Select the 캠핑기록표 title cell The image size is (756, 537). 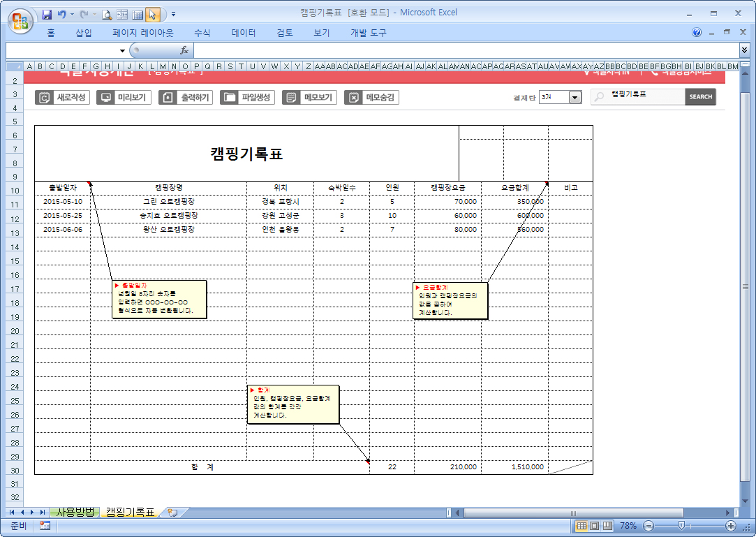pyautogui.click(x=246, y=154)
